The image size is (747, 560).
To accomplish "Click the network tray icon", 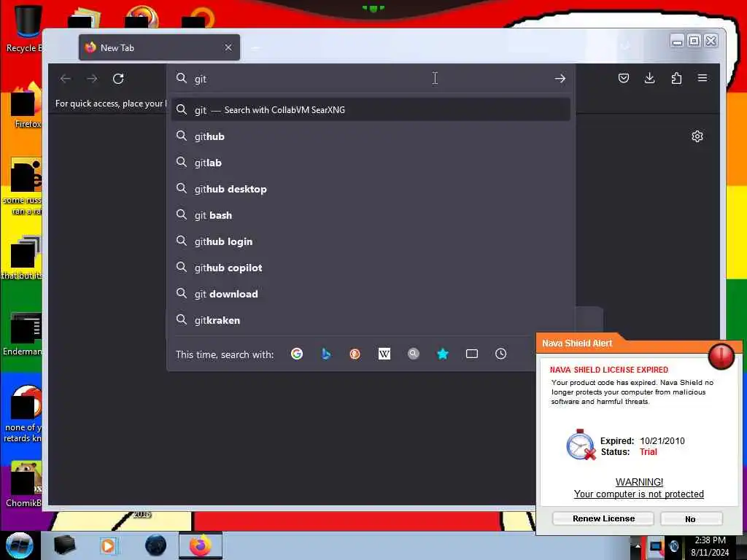I will [657, 547].
